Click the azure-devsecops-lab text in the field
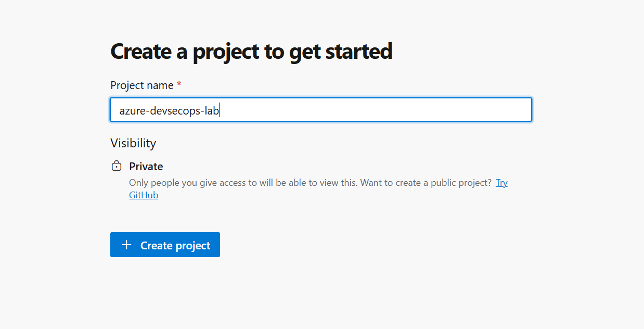Screen dimensions: 644x329 [169, 110]
